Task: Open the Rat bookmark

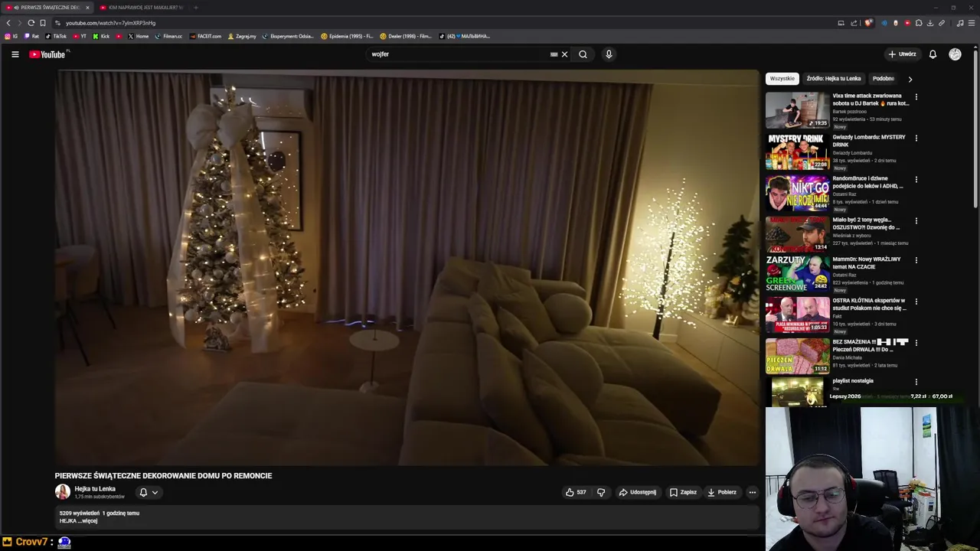Action: tap(31, 36)
